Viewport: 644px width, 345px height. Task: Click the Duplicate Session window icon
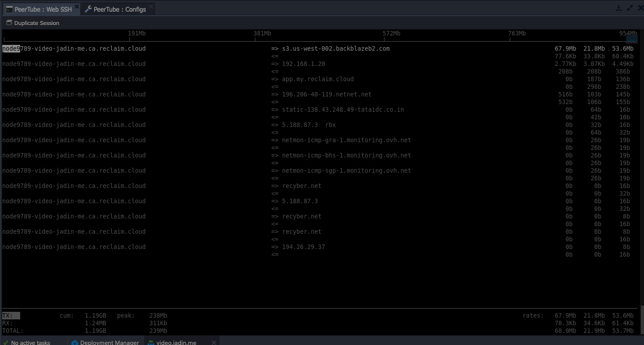click(9, 23)
